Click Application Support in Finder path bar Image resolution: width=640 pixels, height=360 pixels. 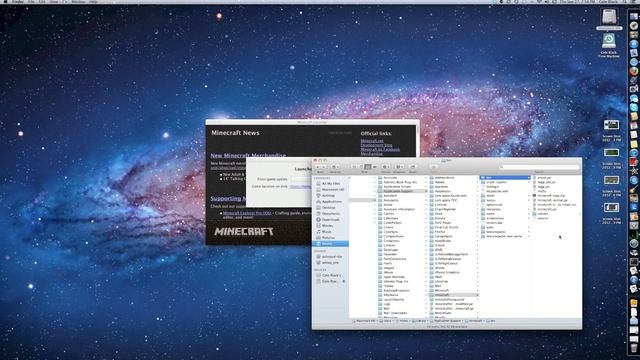[x=445, y=321]
